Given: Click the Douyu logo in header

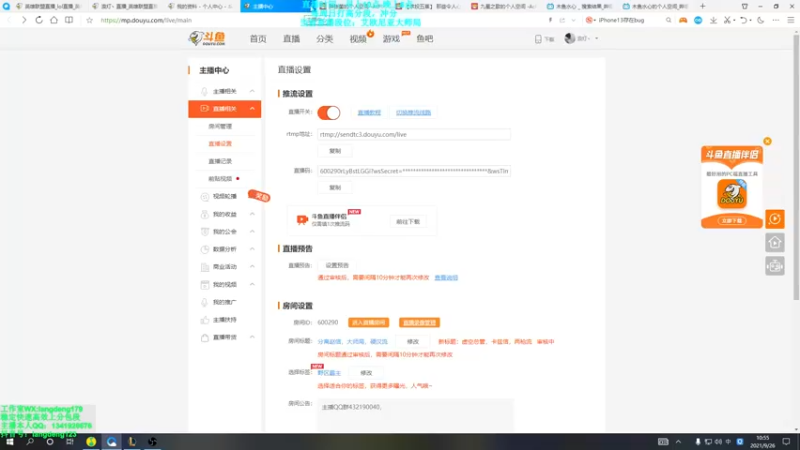Looking at the screenshot, I should point(207,38).
